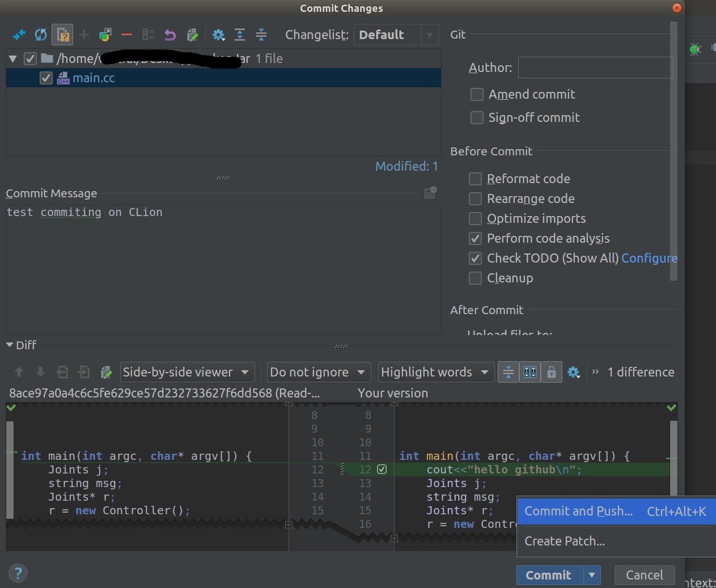This screenshot has height=588, width=716.
Task: Disable Perform code analysis
Action: pyautogui.click(x=475, y=238)
